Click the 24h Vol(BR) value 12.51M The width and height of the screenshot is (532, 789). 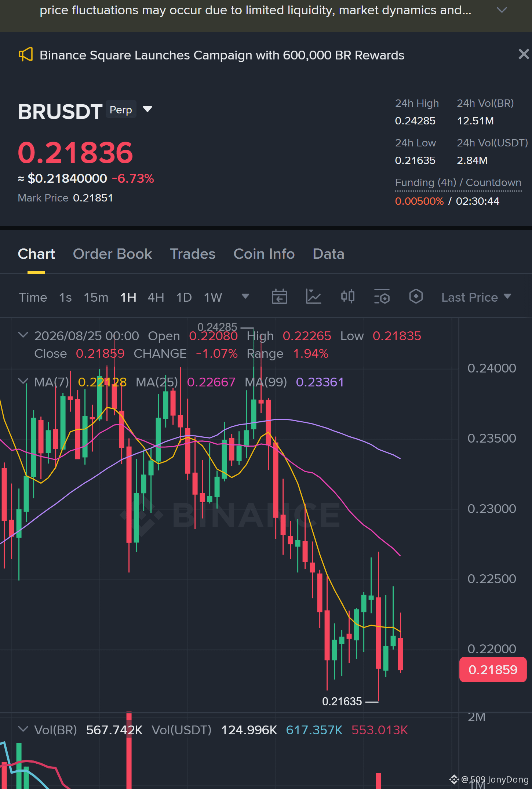point(475,121)
